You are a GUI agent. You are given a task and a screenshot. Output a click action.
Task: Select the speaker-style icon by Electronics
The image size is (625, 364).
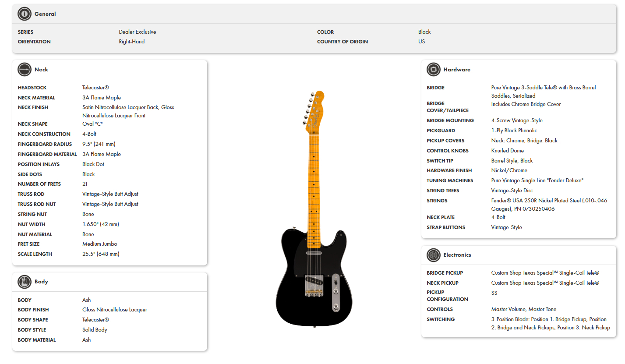point(433,255)
